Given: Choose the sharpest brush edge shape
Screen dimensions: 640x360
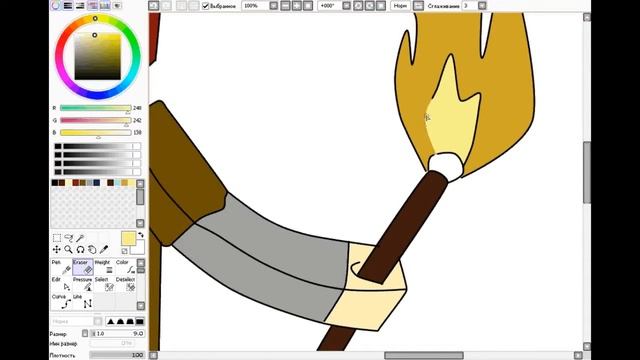Looking at the screenshot, I should pyautogui.click(x=111, y=321).
